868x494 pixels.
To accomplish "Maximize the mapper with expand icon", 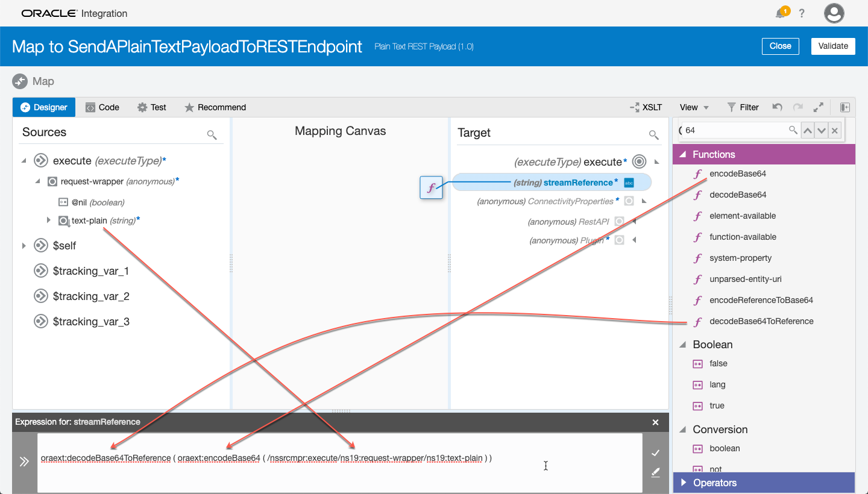I will (x=818, y=107).
